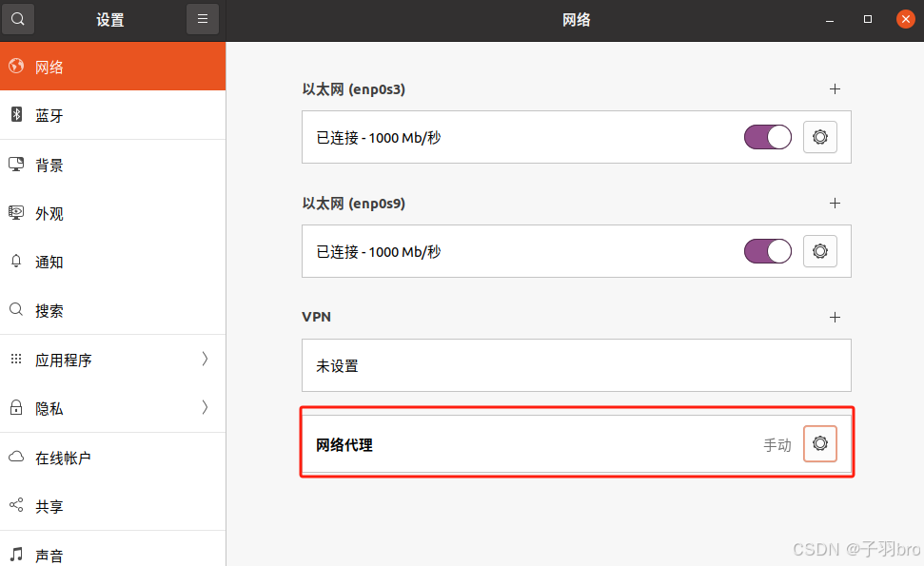Add a new enp0s9 connection profile
The height and width of the screenshot is (566, 924).
[835, 204]
